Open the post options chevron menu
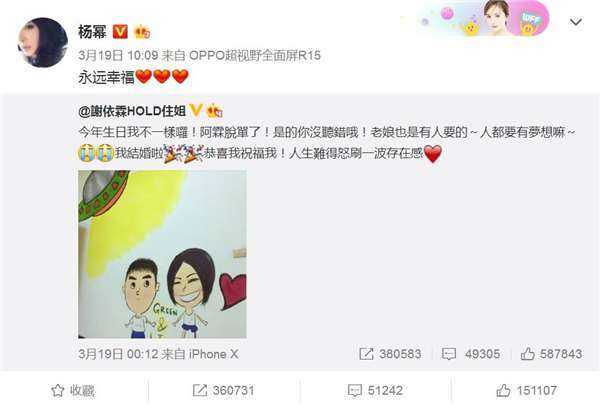This screenshot has height=408, width=600. (x=576, y=22)
